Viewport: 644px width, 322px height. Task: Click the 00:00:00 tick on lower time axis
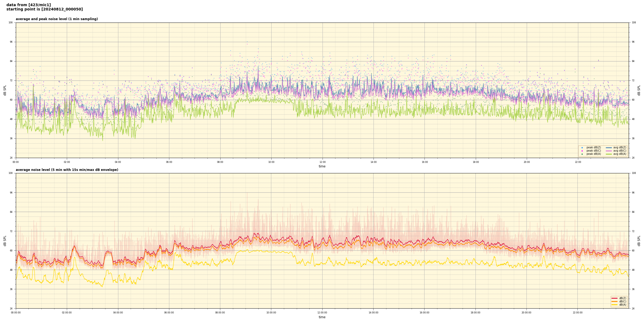(x=16, y=313)
